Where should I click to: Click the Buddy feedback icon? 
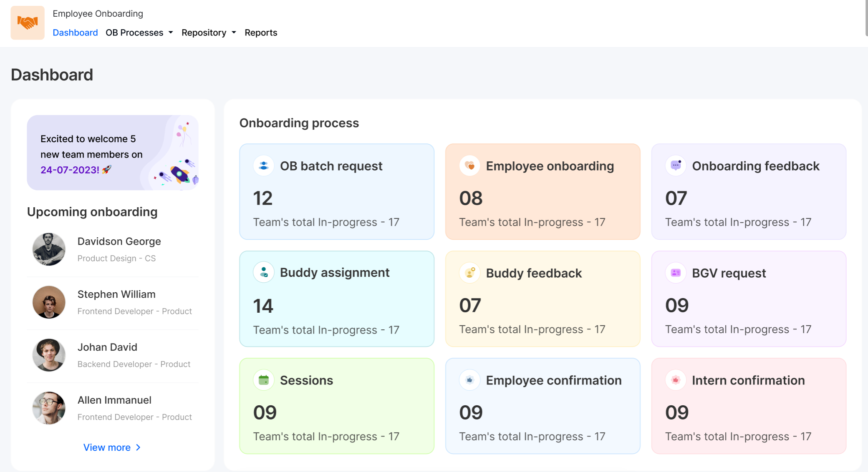pos(470,273)
